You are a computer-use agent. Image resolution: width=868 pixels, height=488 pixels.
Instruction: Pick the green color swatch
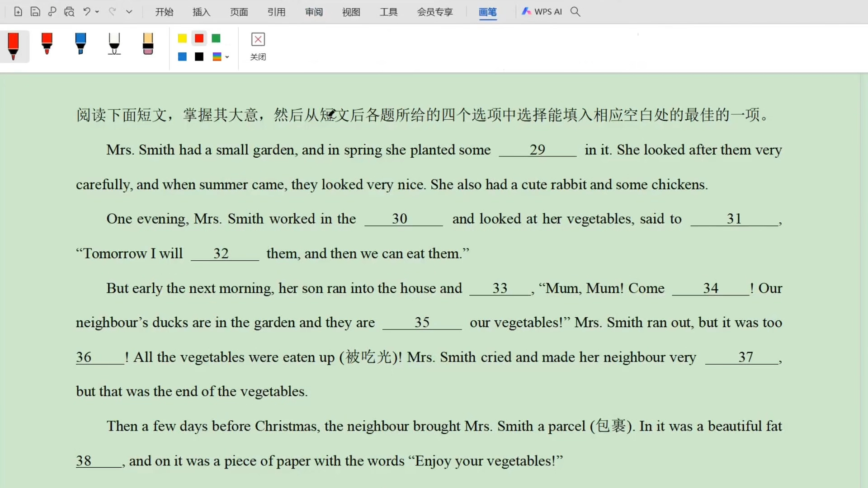point(216,38)
